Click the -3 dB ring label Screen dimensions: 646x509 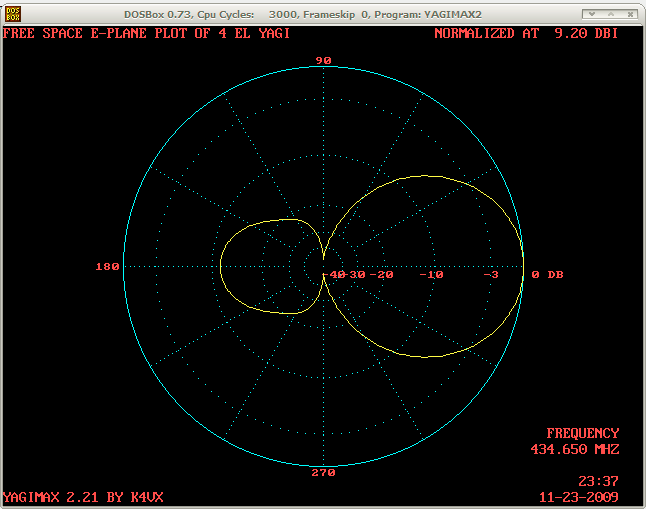click(490, 274)
